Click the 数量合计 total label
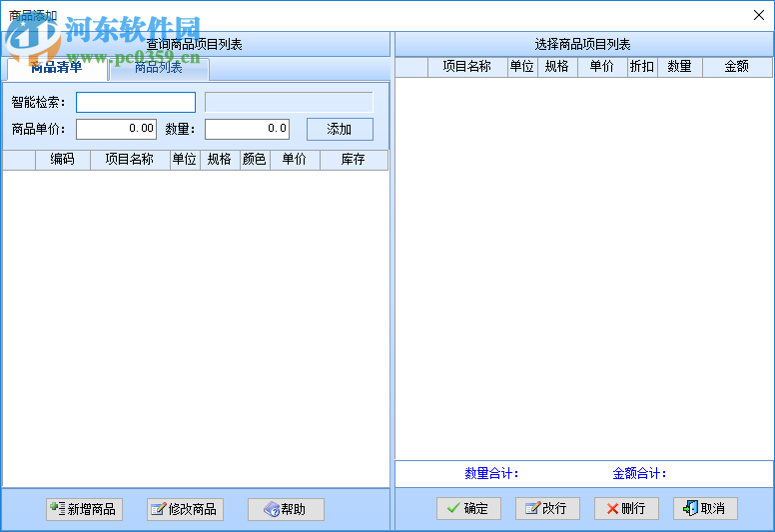 coord(491,474)
